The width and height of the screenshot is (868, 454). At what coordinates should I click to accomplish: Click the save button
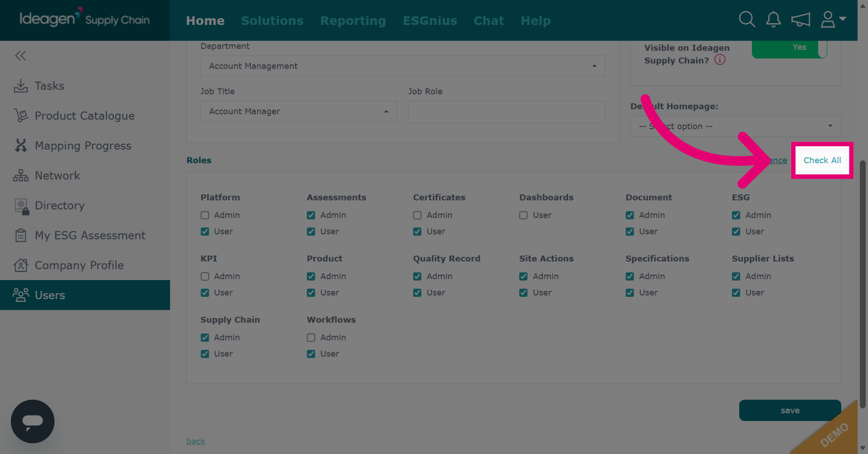790,410
